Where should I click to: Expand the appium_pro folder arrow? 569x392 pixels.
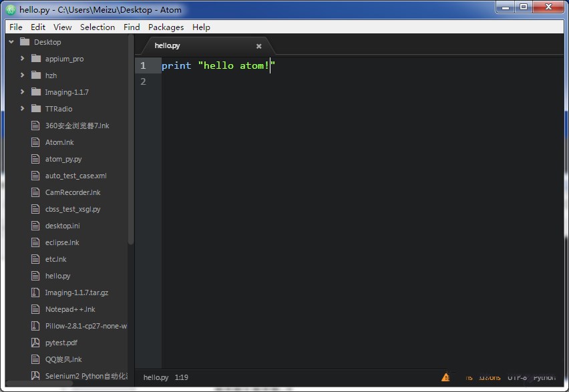point(22,59)
